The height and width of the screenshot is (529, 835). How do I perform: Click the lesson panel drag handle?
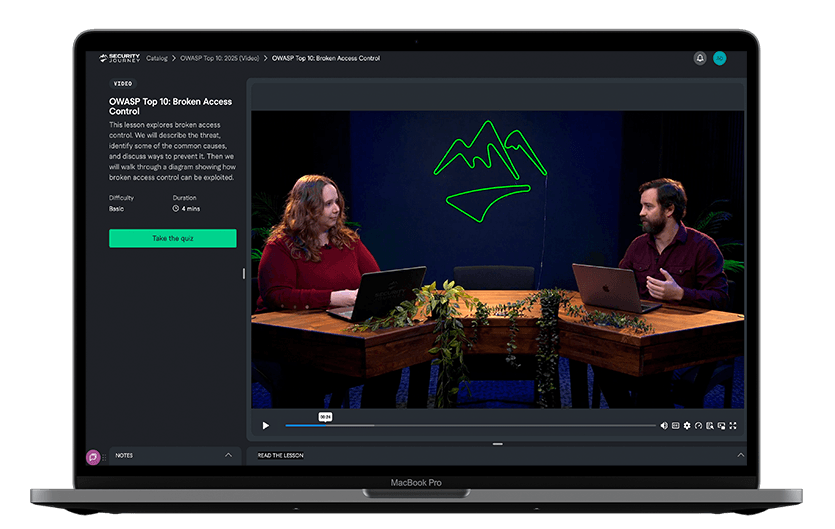pyautogui.click(x=497, y=444)
